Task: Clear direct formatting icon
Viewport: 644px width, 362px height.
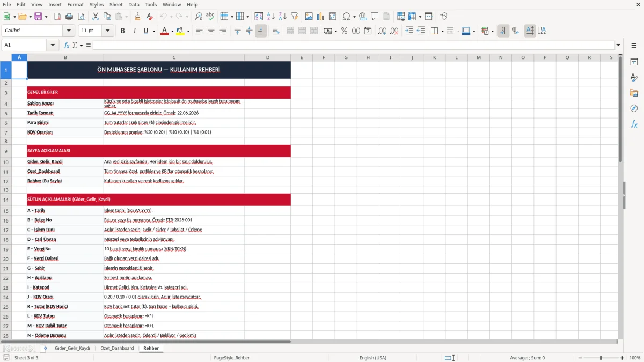Action: coord(150,17)
